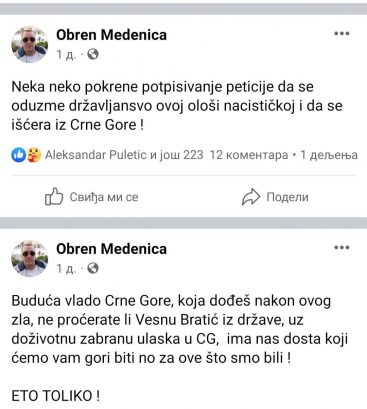View reactions by Aleksandar Puletic и још 223
This screenshot has width=367, height=409.
[124, 155]
